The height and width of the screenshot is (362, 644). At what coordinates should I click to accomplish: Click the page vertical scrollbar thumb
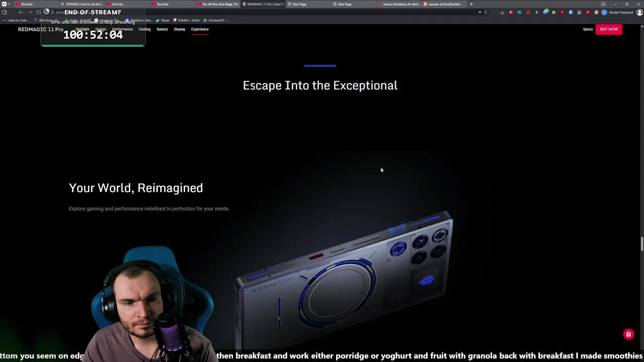coord(641,243)
